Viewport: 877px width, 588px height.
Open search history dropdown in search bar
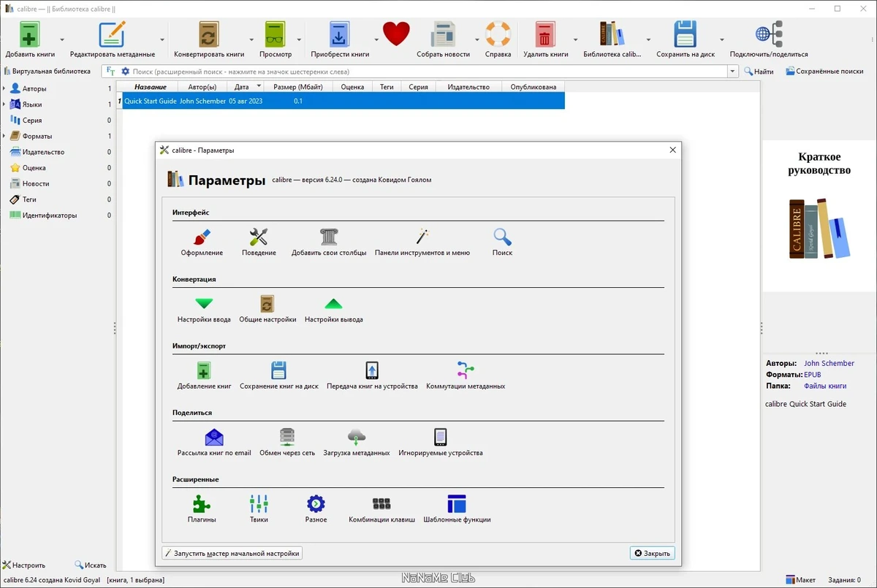732,72
